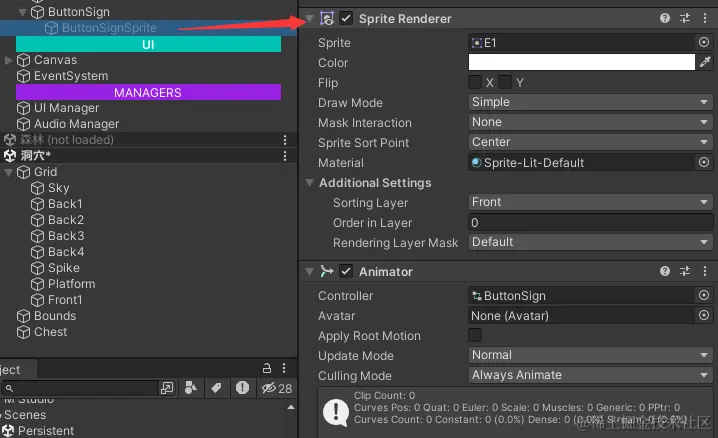This screenshot has height=438, width=718.
Task: Open Animator preset settings icon
Action: [x=685, y=271]
